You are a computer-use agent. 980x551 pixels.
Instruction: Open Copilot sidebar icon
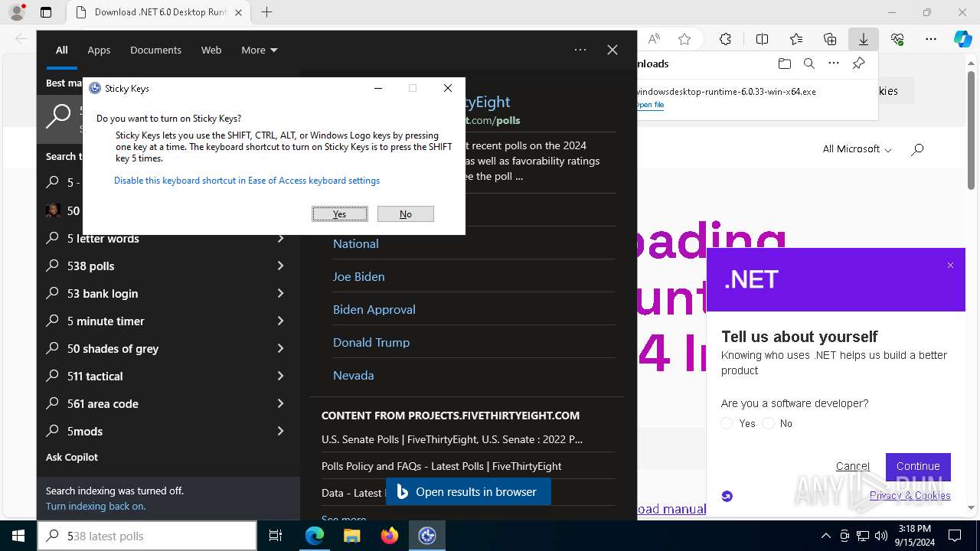(x=963, y=39)
